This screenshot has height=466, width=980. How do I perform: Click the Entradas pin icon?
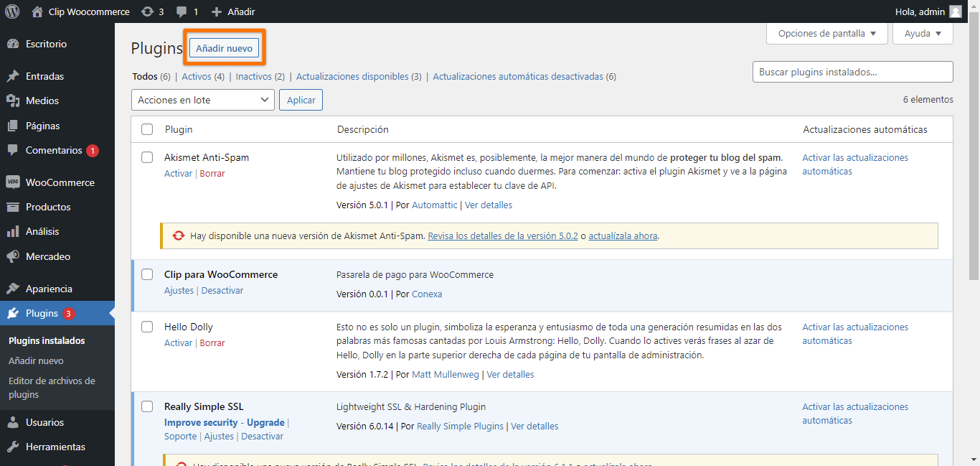(13, 76)
